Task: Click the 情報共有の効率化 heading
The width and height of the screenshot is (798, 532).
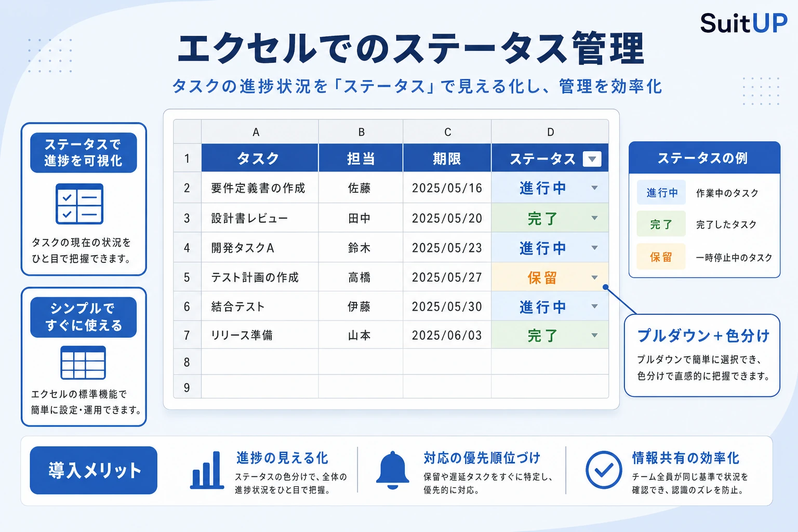Action: click(x=685, y=458)
